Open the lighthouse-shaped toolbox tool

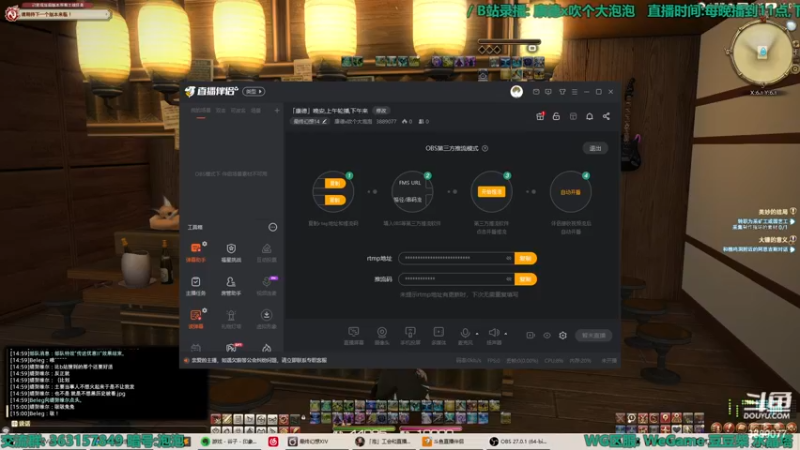(231, 319)
